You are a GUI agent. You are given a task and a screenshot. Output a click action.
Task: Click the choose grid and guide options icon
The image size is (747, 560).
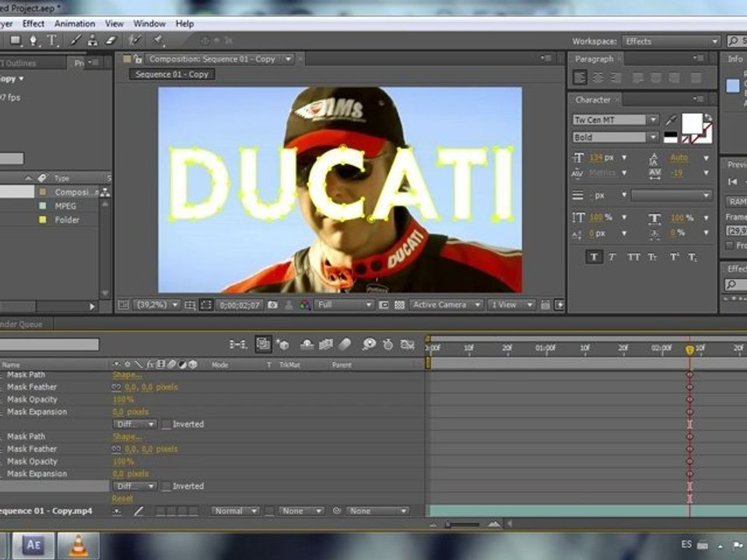pyautogui.click(x=190, y=305)
